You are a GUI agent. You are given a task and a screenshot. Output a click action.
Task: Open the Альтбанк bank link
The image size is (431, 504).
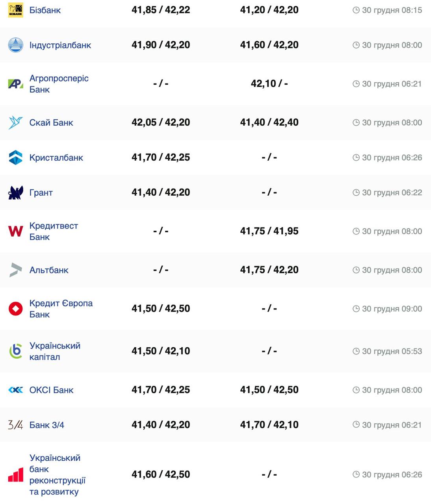[49, 270]
